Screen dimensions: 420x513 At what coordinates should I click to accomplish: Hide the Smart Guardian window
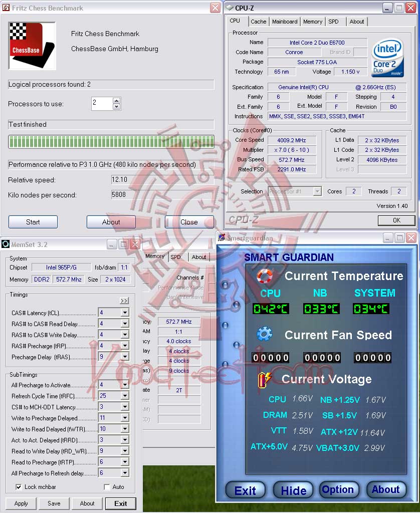293,490
